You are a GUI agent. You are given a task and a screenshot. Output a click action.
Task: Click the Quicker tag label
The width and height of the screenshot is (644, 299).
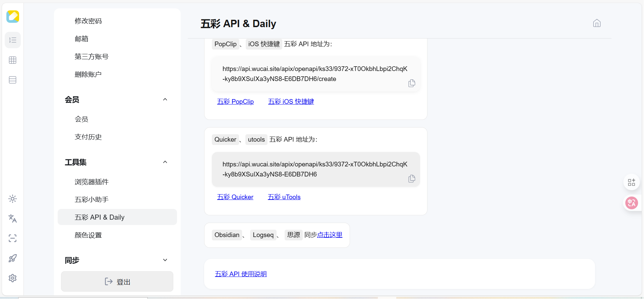tap(225, 140)
